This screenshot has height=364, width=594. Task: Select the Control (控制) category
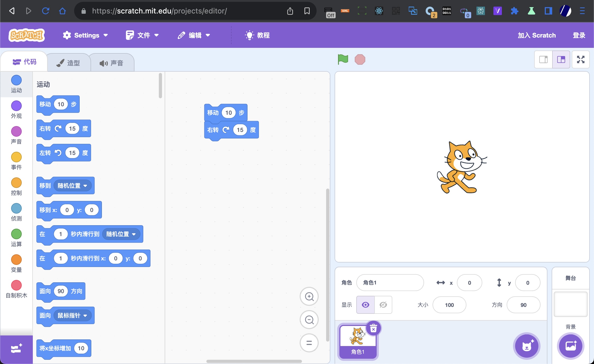(x=16, y=187)
